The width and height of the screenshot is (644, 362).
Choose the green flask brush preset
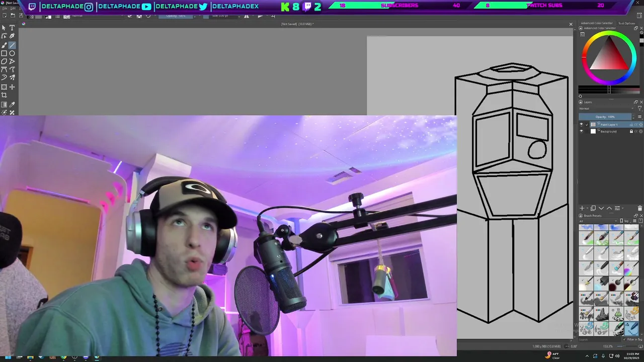616,314
